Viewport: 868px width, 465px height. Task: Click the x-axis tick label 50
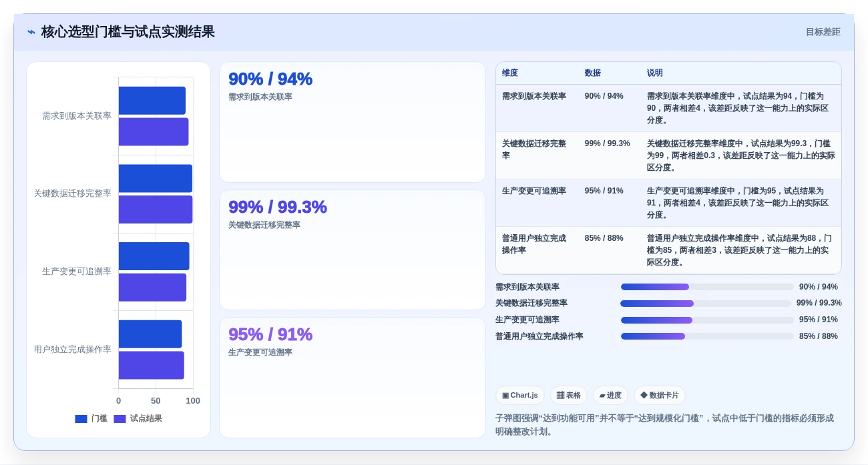coord(156,401)
